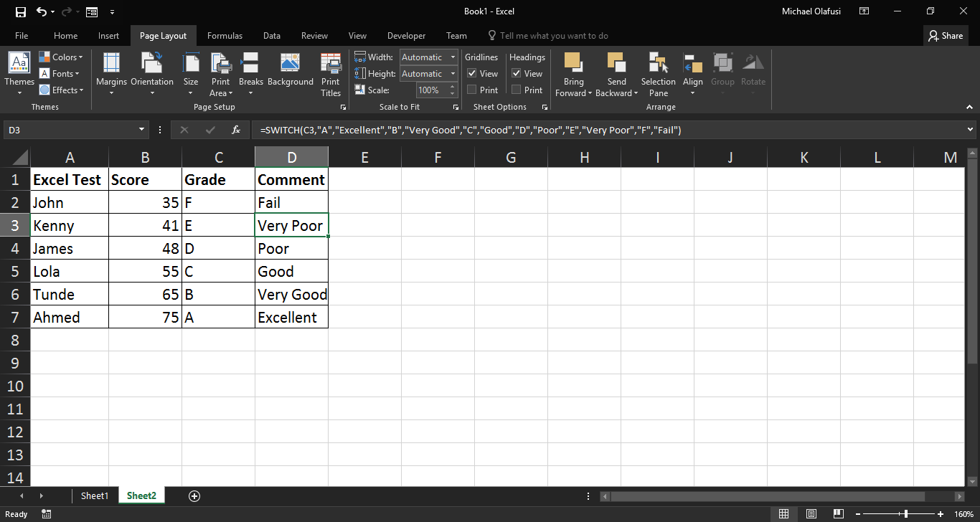Switch to Page Break Preview in the status bar

click(x=839, y=514)
